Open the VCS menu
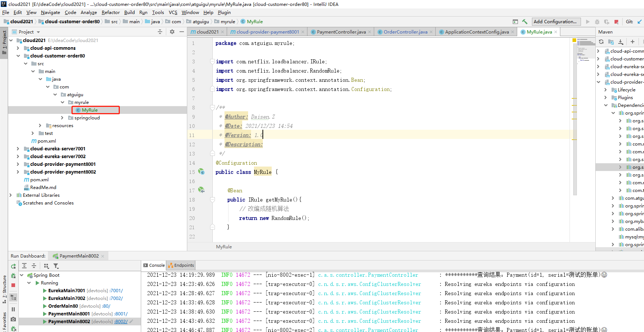This screenshot has width=644, height=332. [x=173, y=13]
